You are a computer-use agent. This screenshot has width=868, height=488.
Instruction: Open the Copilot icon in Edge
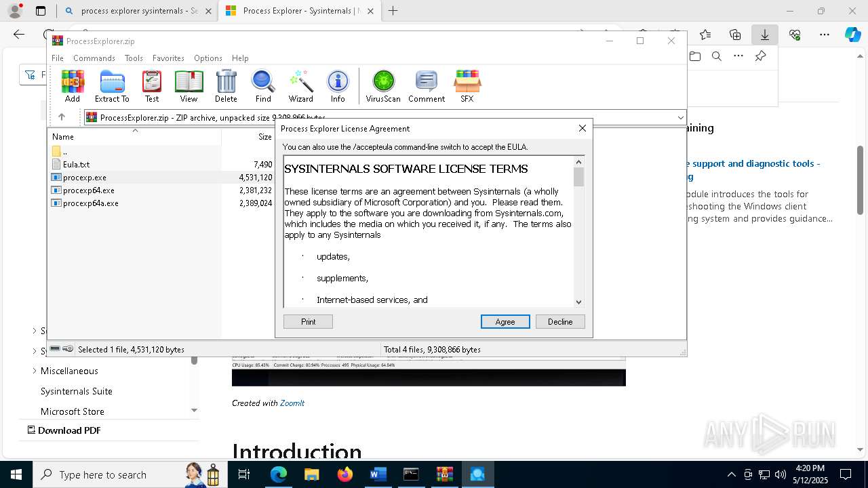pyautogui.click(x=852, y=35)
